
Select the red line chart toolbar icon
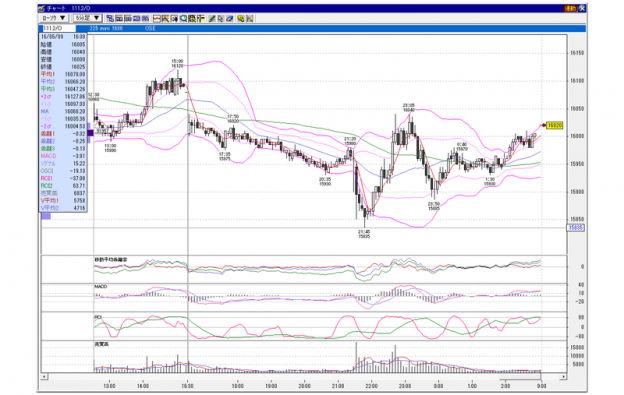pyautogui.click(x=157, y=18)
